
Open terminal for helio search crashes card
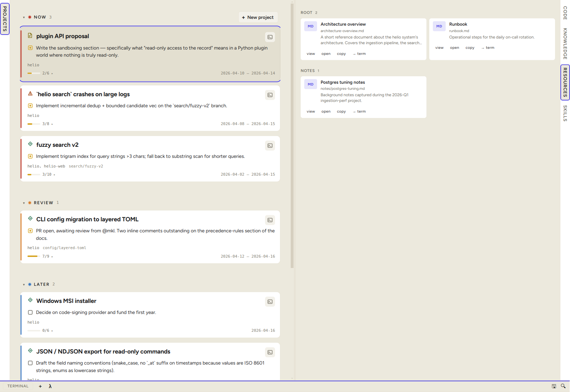pos(270,95)
